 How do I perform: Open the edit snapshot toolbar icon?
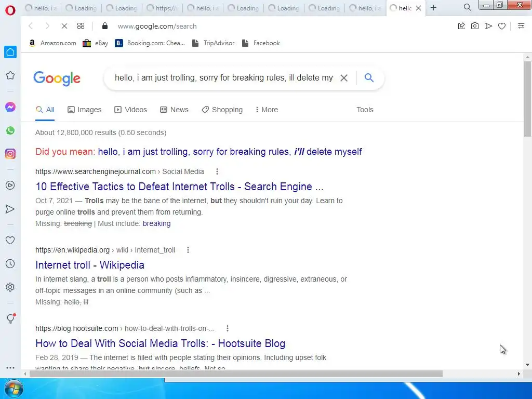click(x=461, y=26)
